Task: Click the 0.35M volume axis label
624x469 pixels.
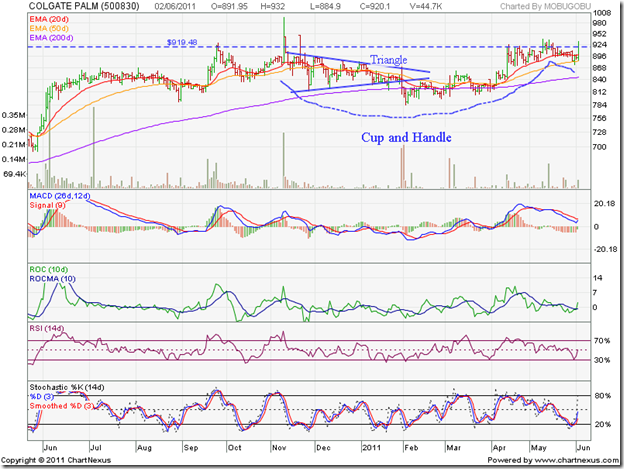Action: pyautogui.click(x=14, y=115)
